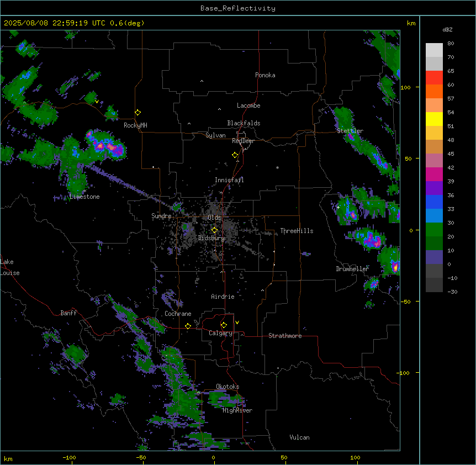Pick the red 65 dBZ legend swatch
The image size is (476, 465).
click(x=434, y=77)
